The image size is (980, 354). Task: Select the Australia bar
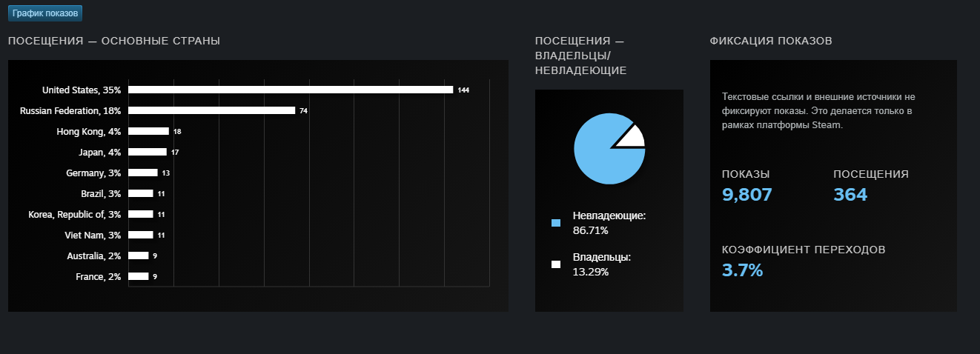tap(139, 256)
